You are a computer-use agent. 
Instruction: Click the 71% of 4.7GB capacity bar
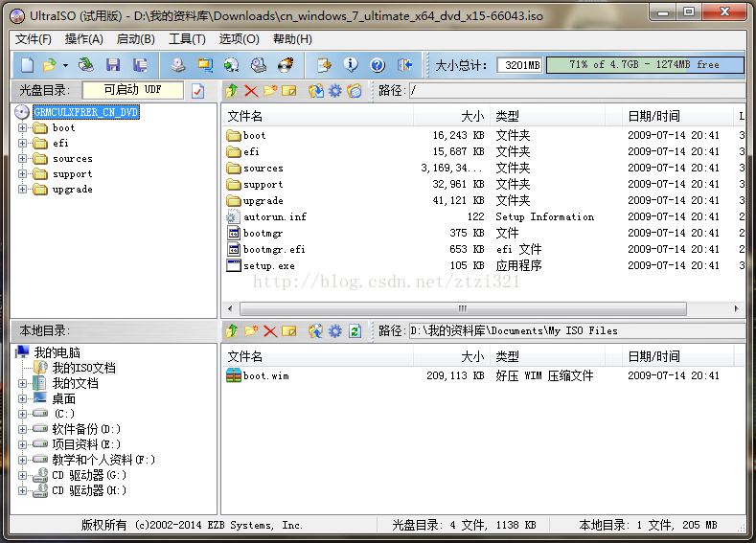645,64
